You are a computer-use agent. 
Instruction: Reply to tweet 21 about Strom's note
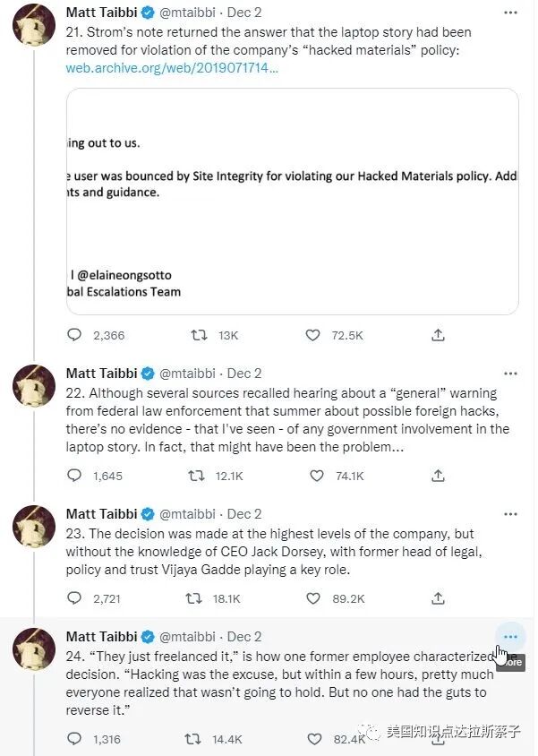coord(74,335)
